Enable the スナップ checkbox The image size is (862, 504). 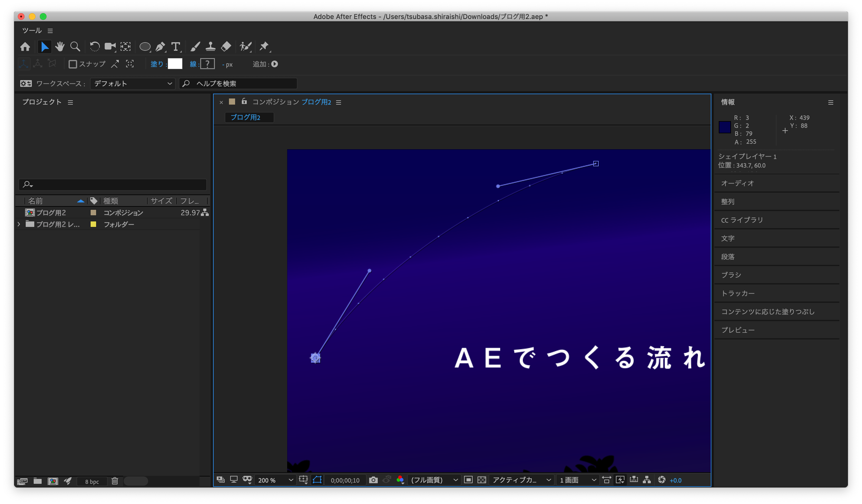73,64
